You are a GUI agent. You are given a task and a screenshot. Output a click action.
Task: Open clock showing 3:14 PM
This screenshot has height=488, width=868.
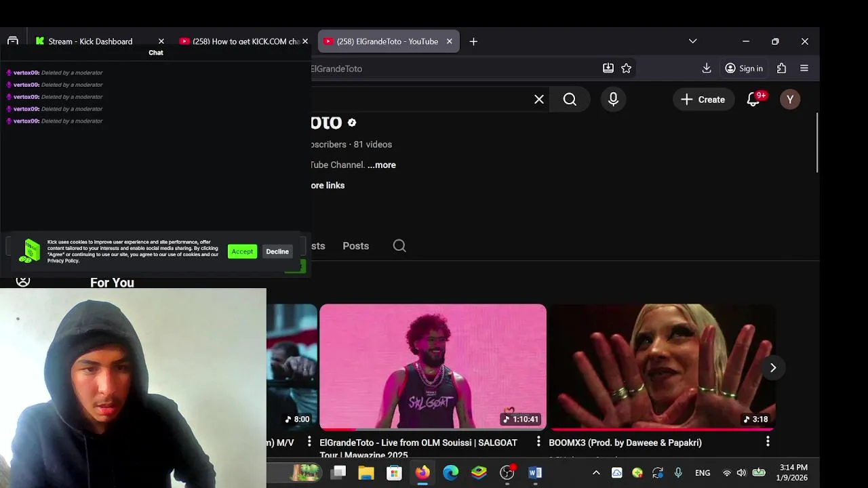(x=793, y=472)
